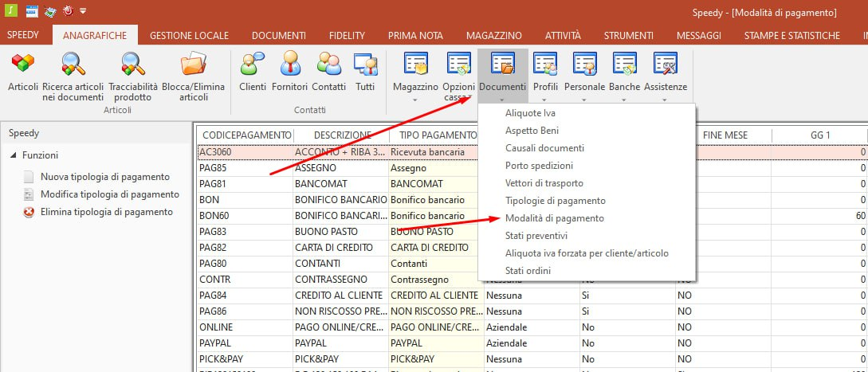Collapse the Funzioni tree node
The height and width of the screenshot is (372, 868).
pyautogui.click(x=14, y=155)
